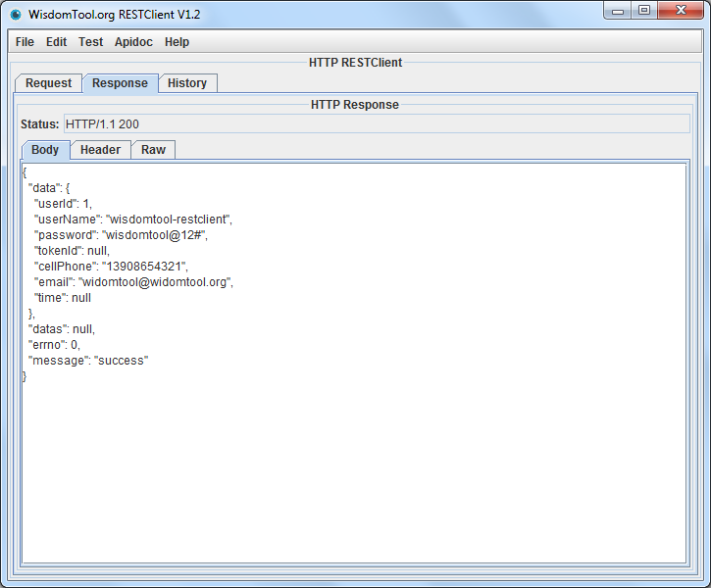
Task: Click the "data": { line in body
Action: click(x=49, y=188)
